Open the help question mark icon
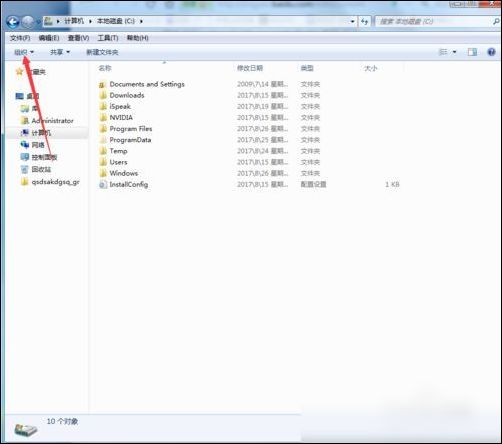The height and width of the screenshot is (444, 502). [x=491, y=52]
